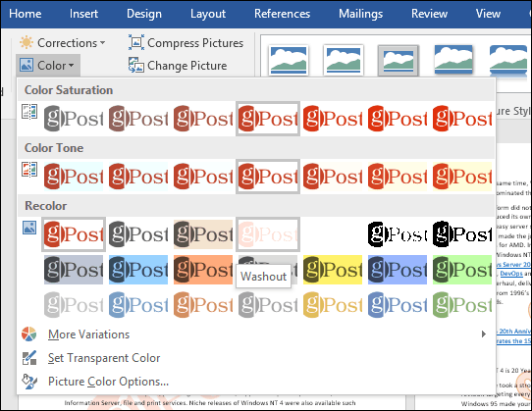532x411 pixels.
Task: Choose Set Transparent Color
Action: point(256,358)
